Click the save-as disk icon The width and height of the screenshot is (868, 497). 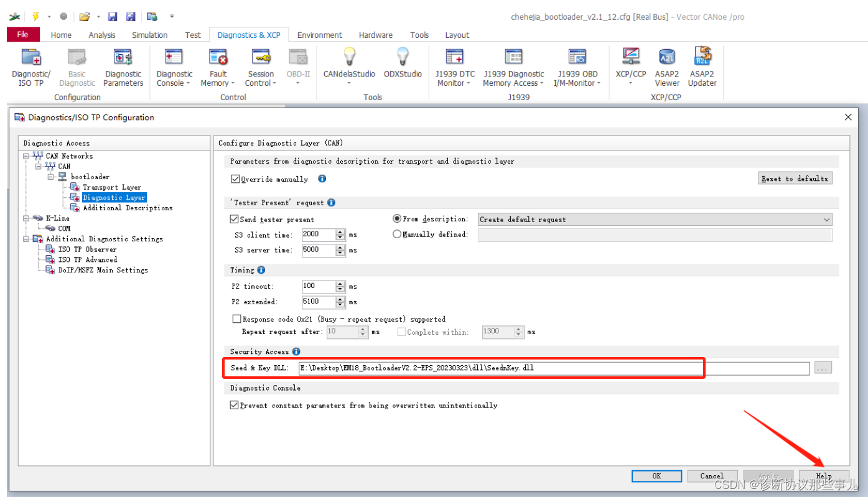click(x=131, y=16)
